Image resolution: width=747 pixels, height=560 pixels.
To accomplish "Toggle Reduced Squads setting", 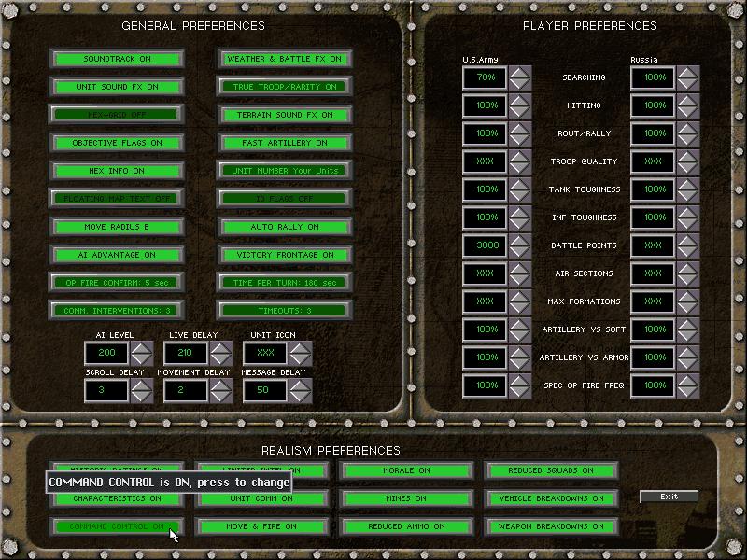I will [x=551, y=470].
